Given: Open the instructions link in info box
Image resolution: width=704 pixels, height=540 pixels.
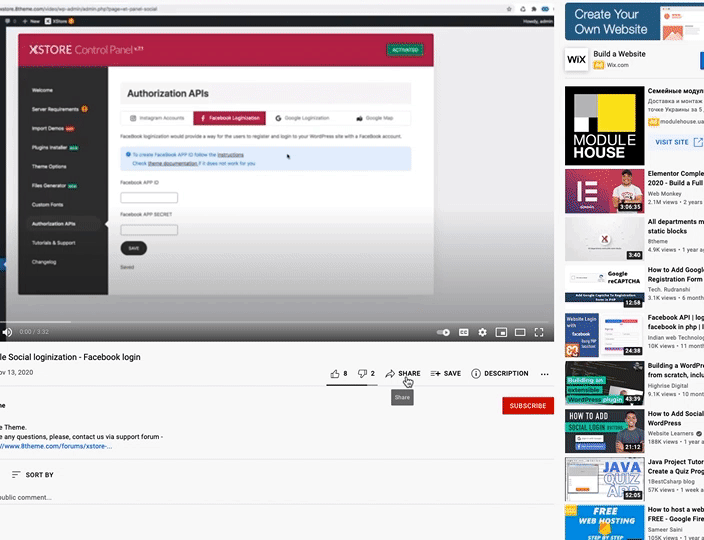Looking at the screenshot, I should coord(230,154).
